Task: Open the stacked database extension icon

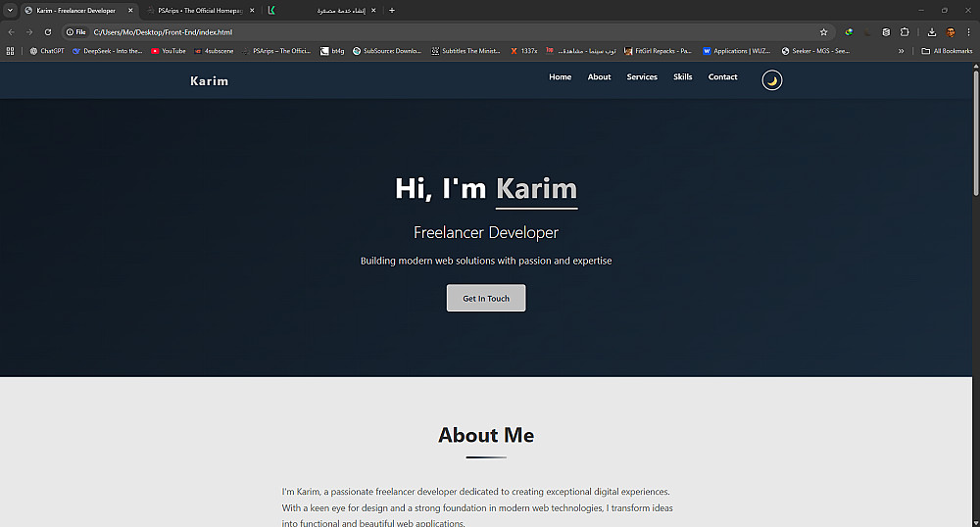Action: (x=886, y=32)
